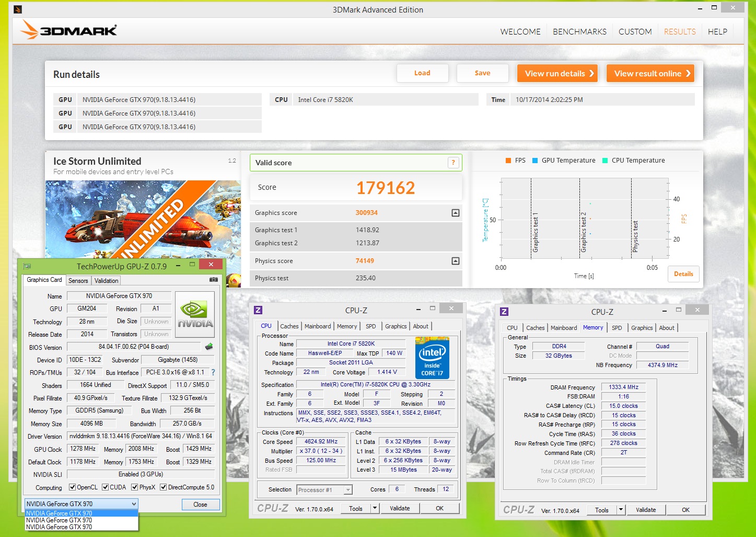Click the DRAM Frequency value 1333.4 MHz
Viewport: 756px width, 537px height.
(x=623, y=387)
